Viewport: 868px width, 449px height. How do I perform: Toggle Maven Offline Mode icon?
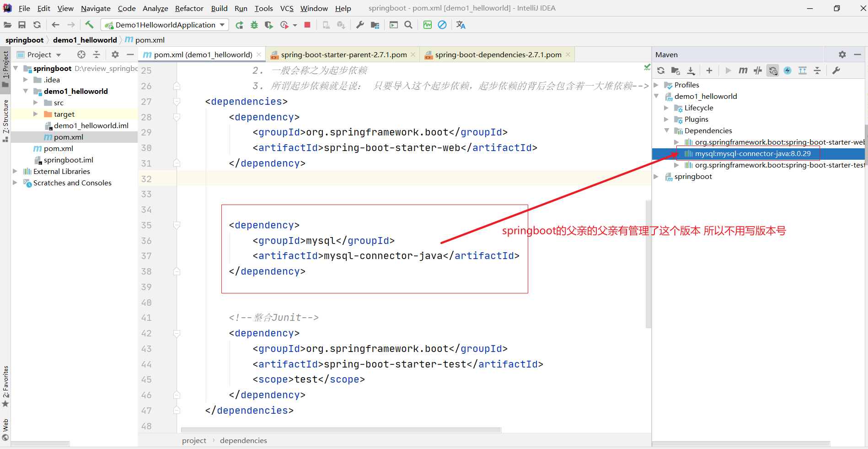pos(758,70)
